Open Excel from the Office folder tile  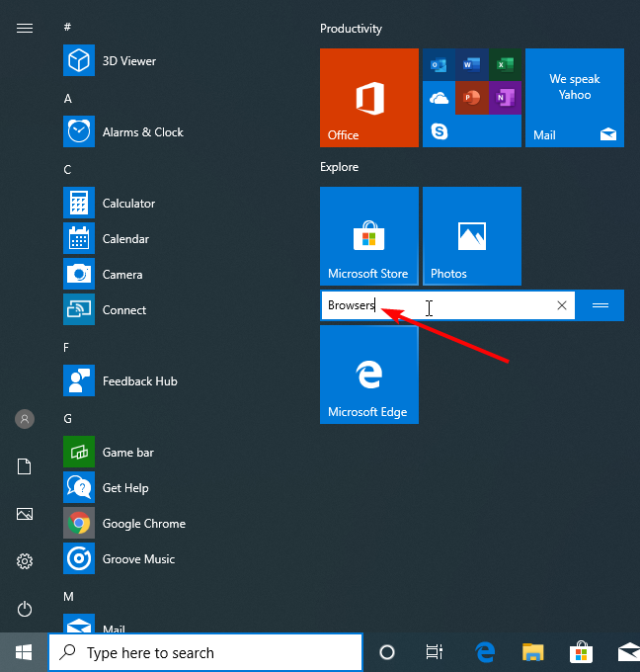click(505, 64)
